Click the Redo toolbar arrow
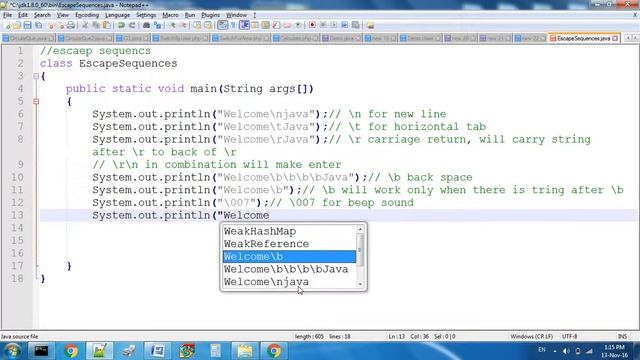This screenshot has width=640, height=360. 132,25
